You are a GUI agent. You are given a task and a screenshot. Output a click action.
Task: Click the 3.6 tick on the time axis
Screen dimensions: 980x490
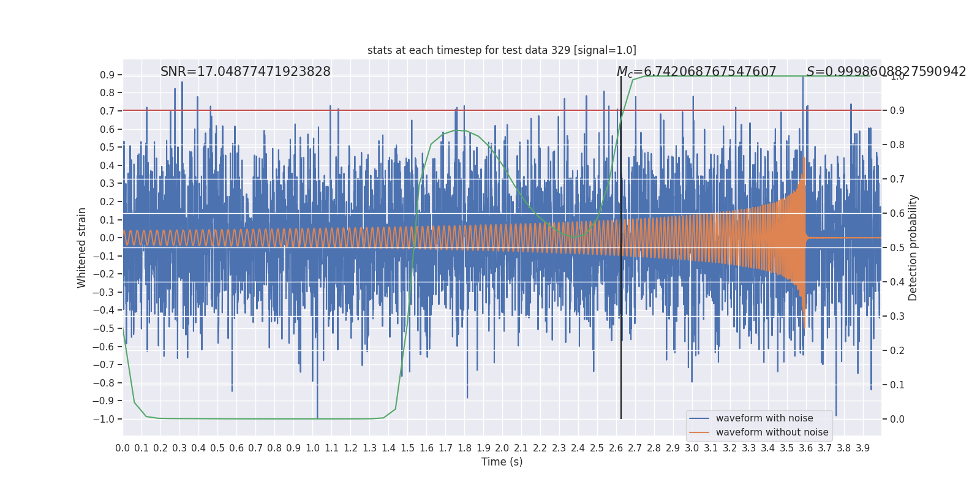point(805,448)
